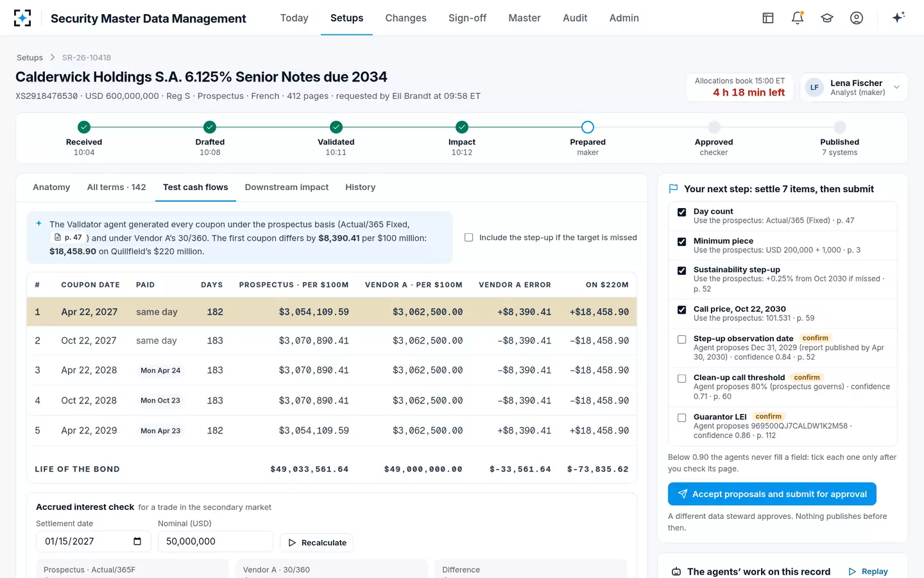Click the Validated stage checkmark

pos(336,127)
